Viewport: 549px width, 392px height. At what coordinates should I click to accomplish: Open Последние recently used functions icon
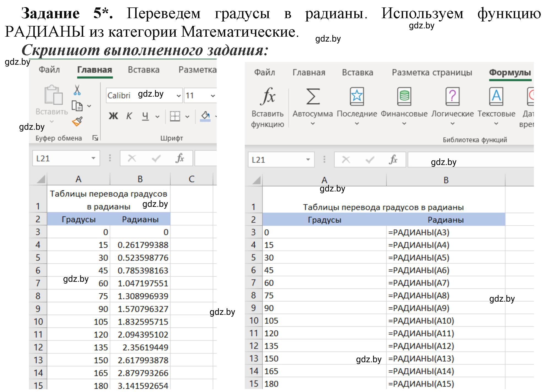(357, 96)
